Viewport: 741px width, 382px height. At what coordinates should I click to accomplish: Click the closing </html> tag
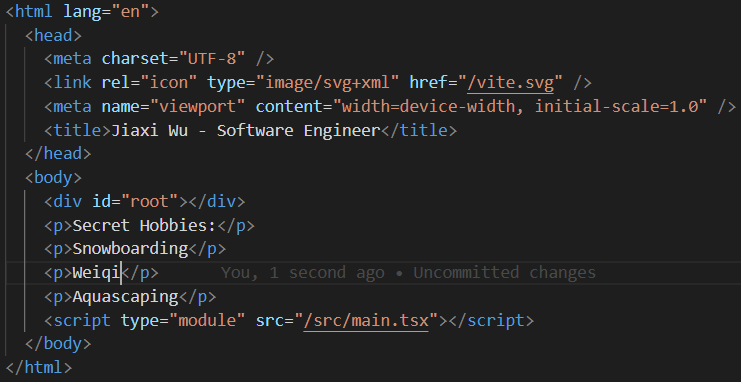[x=39, y=367]
